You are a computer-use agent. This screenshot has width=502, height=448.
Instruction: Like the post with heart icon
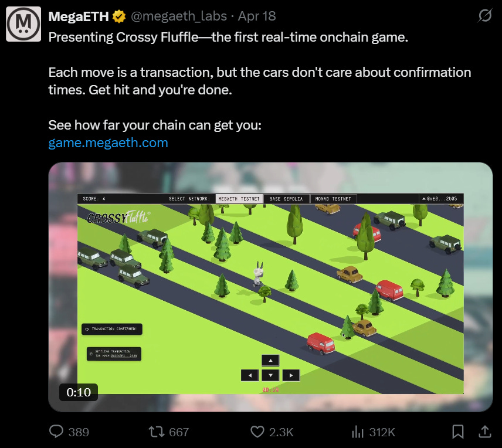pyautogui.click(x=257, y=432)
